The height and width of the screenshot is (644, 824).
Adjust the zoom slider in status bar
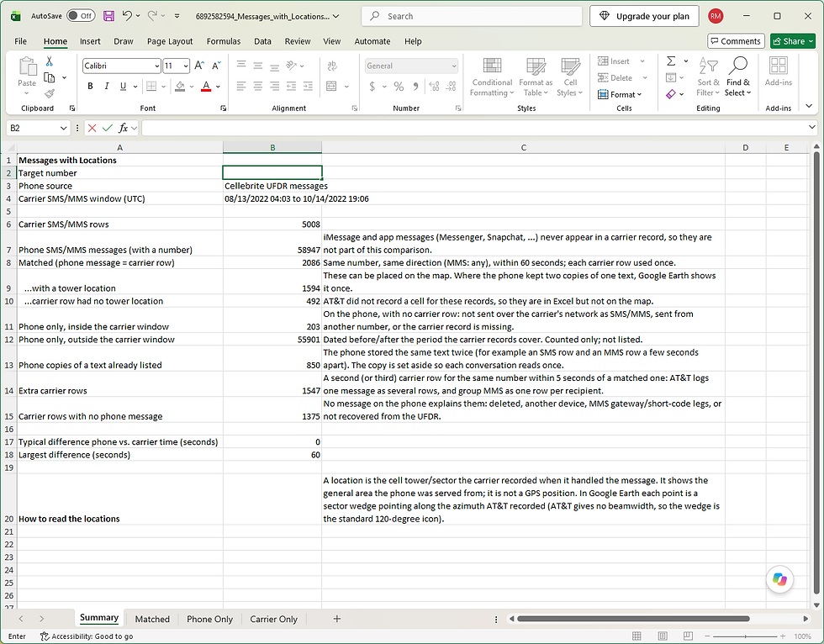(x=745, y=636)
